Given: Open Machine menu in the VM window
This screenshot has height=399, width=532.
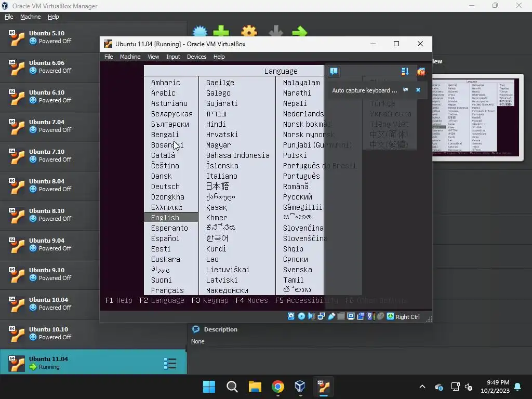Looking at the screenshot, I should click(130, 57).
